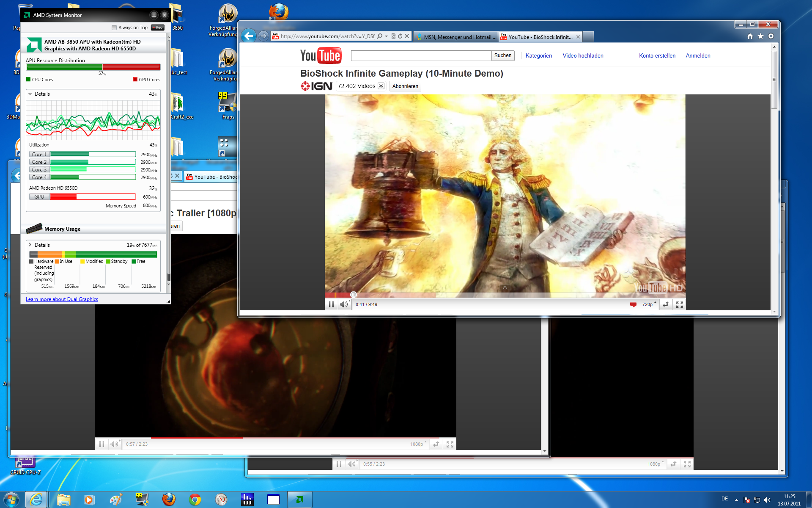Toggle large player size on front video
The height and width of the screenshot is (508, 812).
666,304
